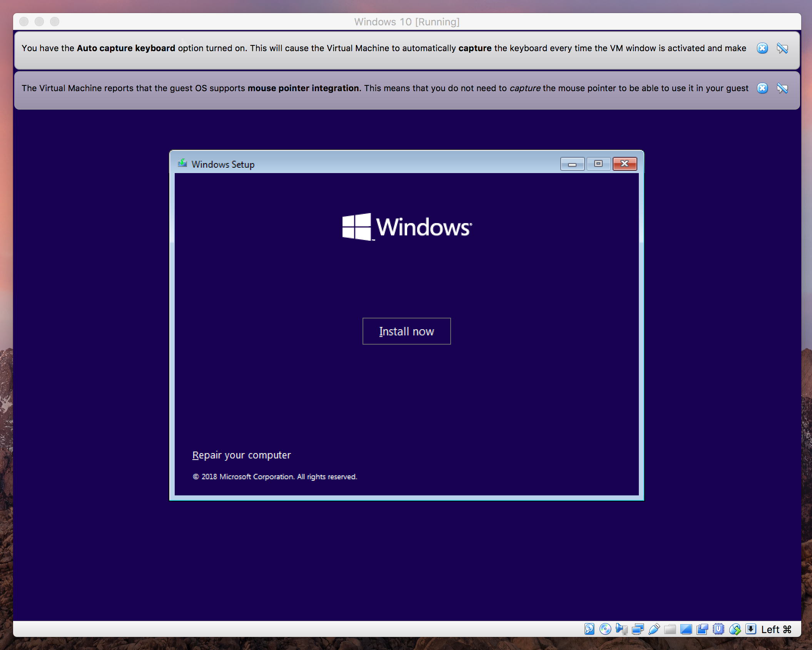Click the keyboard capture arrow icon

point(751,629)
